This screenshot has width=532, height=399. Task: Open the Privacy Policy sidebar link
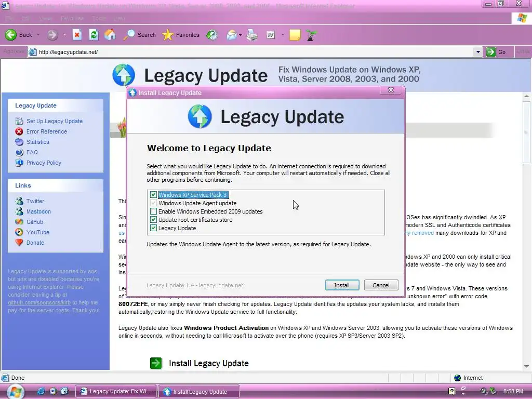(44, 163)
